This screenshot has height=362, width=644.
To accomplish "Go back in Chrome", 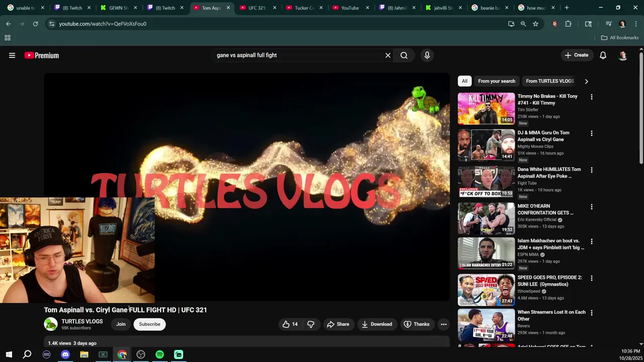I will point(8,24).
